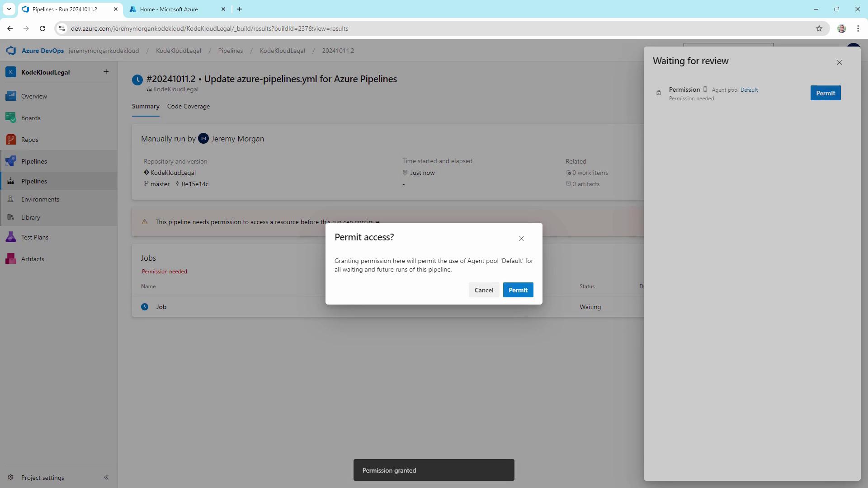Bookmark this page with star icon
Viewport: 868px width, 488px height.
click(x=819, y=28)
